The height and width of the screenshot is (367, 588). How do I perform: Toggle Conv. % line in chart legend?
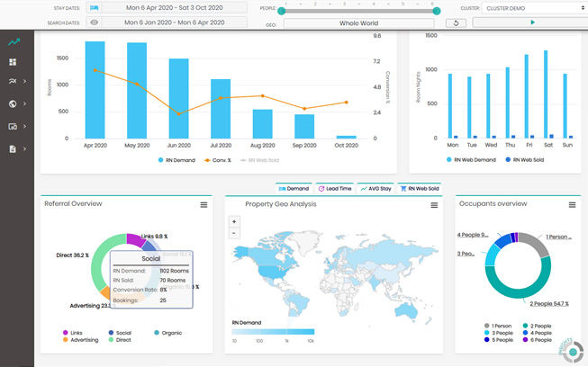click(218, 160)
